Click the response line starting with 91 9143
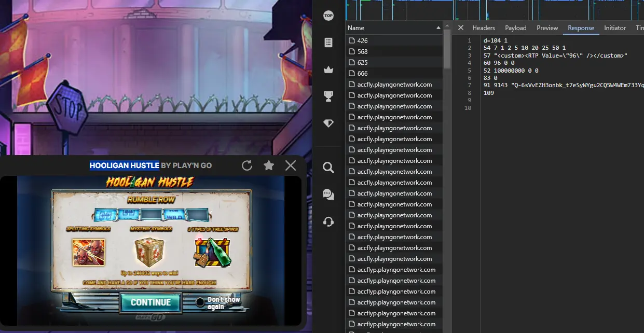This screenshot has height=333, width=644. click(x=564, y=86)
